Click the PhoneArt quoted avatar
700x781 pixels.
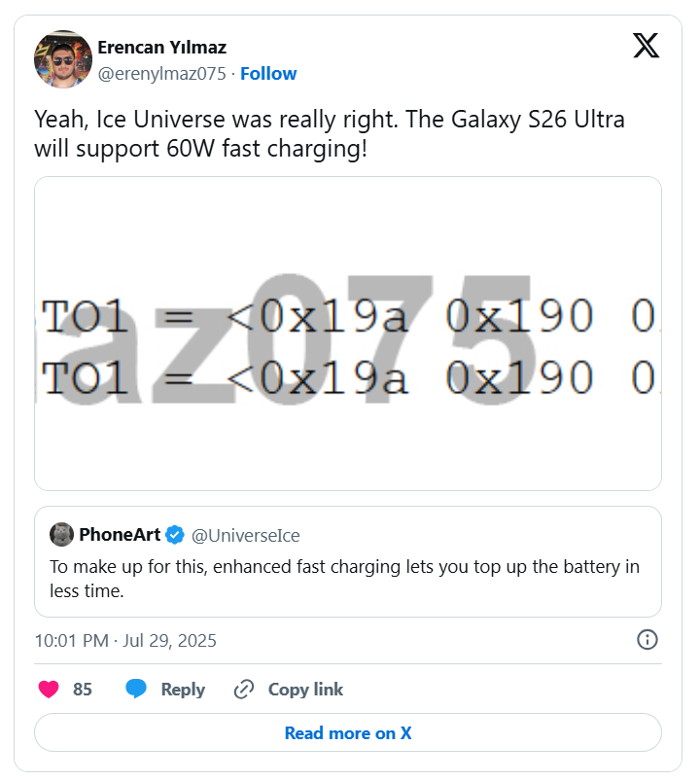click(x=62, y=534)
